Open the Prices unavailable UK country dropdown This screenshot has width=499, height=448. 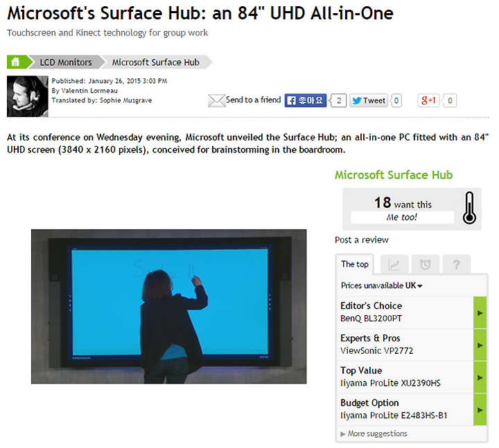(x=381, y=285)
